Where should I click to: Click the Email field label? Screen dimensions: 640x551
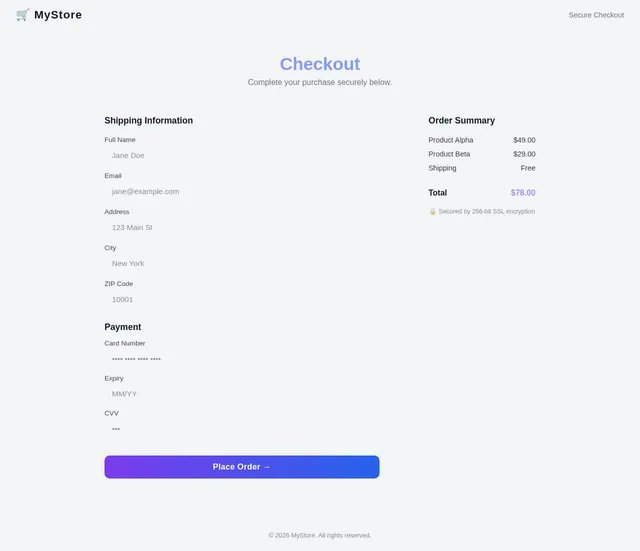(113, 176)
